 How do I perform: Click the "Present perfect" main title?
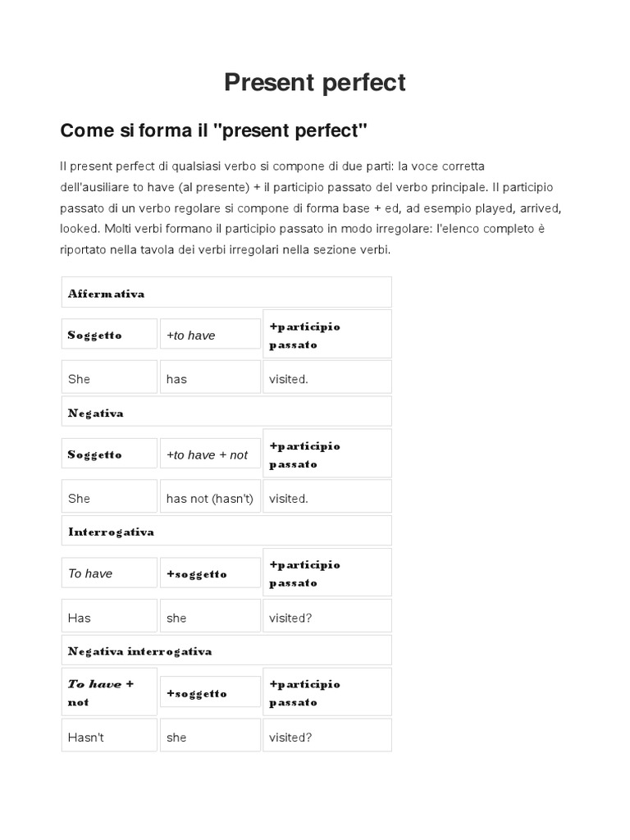(x=315, y=82)
